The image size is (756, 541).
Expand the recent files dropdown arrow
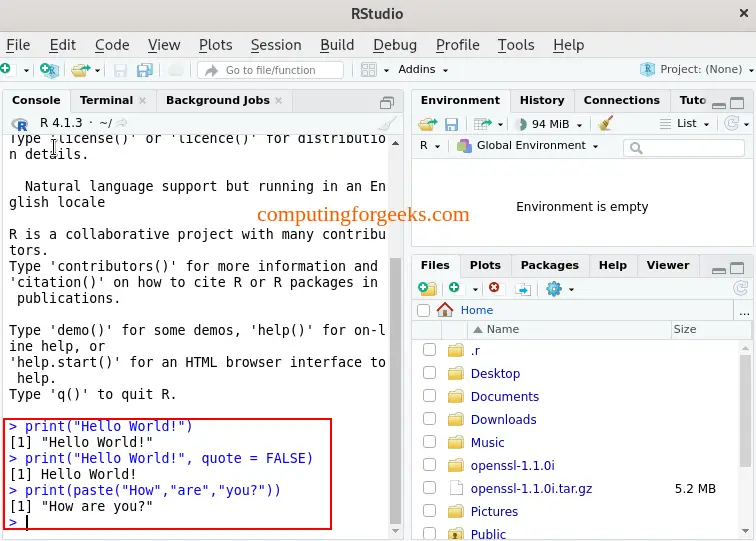[97, 71]
